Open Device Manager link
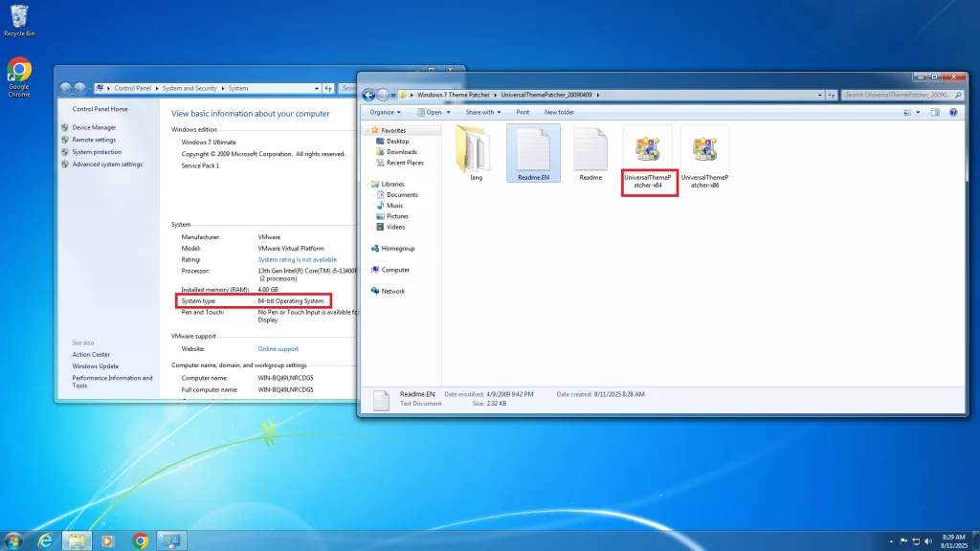The image size is (980, 551). tap(94, 127)
